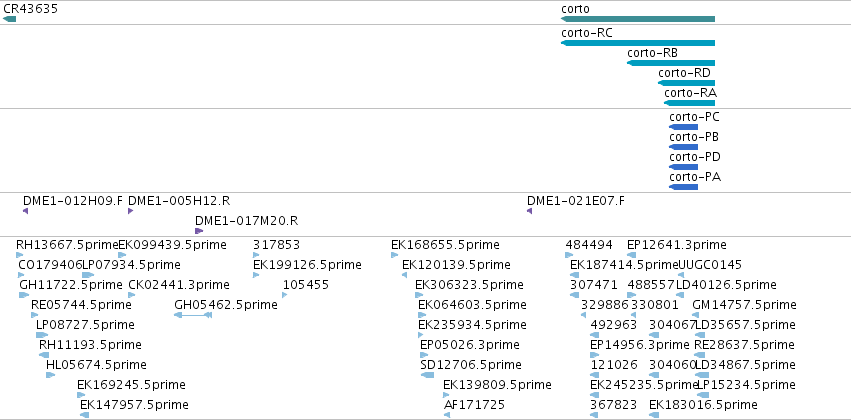Click the 330801 feature label
This screenshot has width=851, height=420.
click(x=655, y=305)
